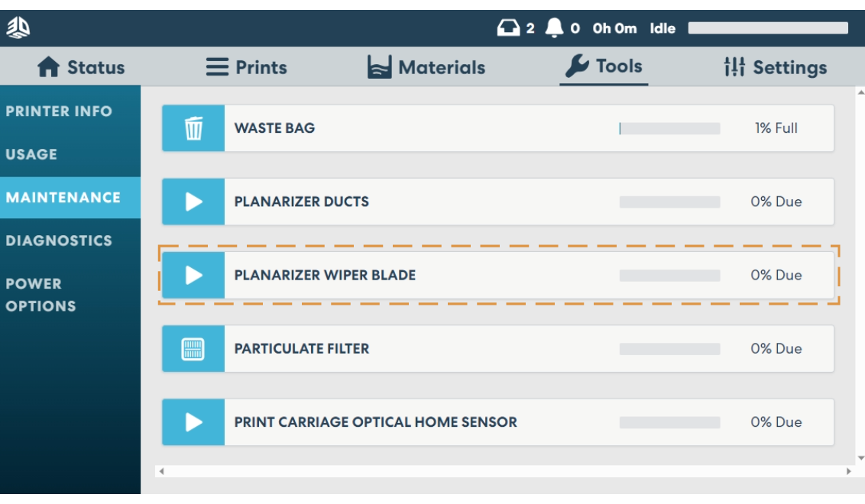Inspect the Waste Bag fill progress bar
Viewport: 865px width, 504px height.
[671, 128]
